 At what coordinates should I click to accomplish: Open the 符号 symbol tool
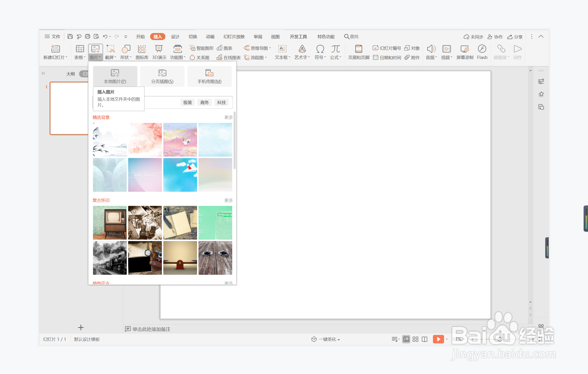[x=320, y=52]
